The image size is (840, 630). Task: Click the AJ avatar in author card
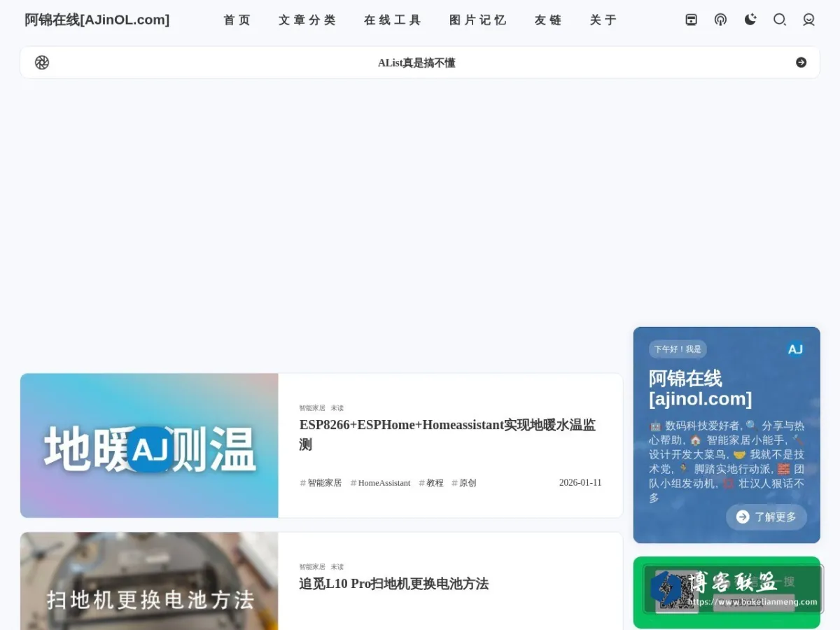coord(795,349)
